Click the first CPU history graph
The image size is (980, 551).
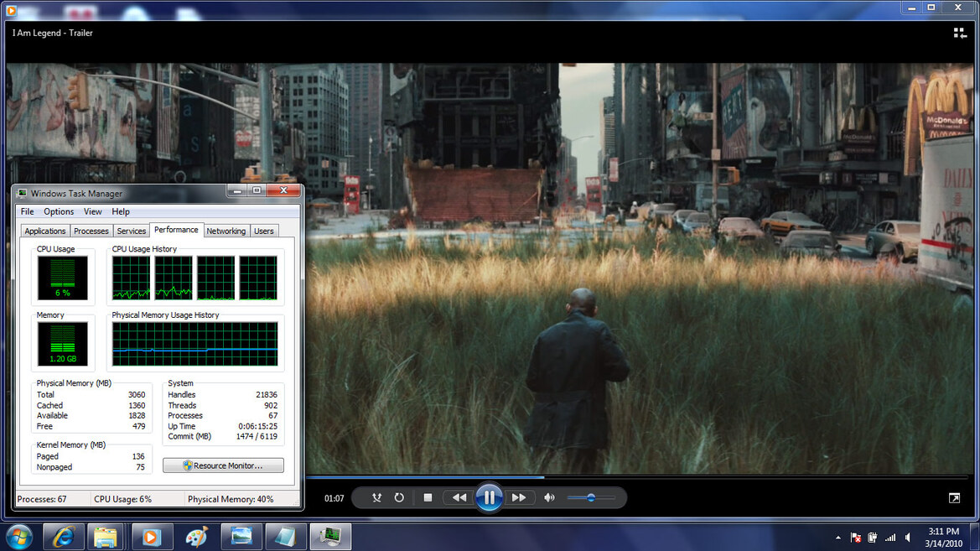click(132, 278)
